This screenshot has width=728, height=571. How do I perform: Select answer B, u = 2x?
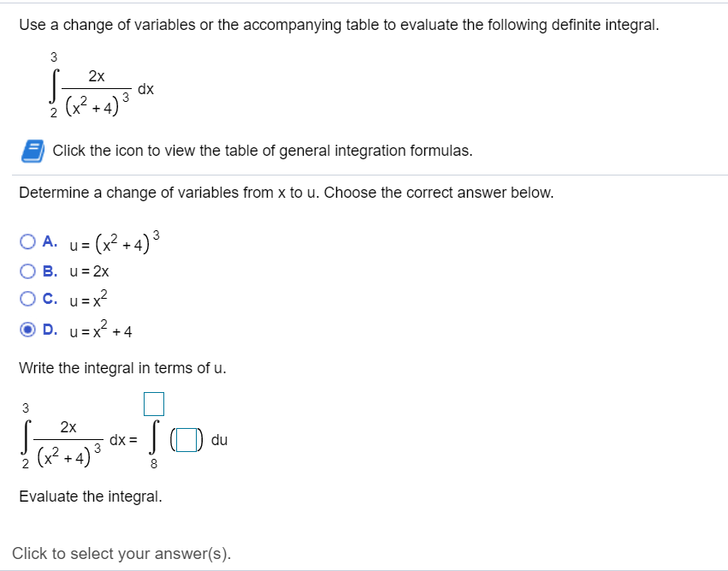(x=27, y=271)
